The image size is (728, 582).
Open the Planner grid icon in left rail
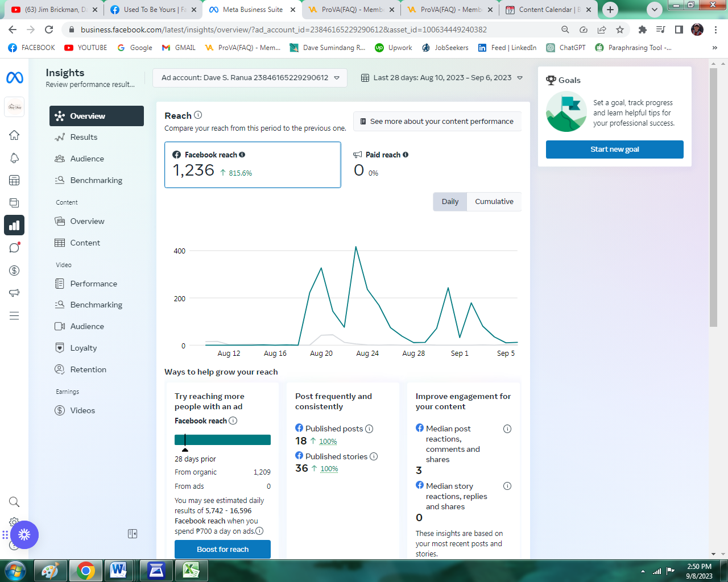(x=14, y=180)
